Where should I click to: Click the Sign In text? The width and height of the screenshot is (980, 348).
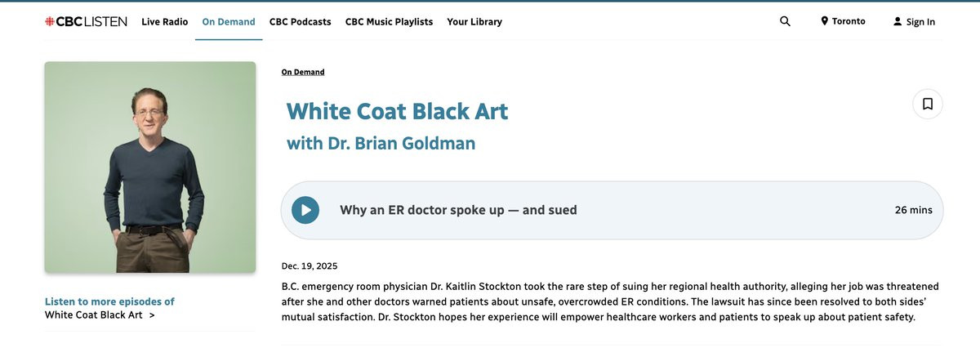click(920, 22)
